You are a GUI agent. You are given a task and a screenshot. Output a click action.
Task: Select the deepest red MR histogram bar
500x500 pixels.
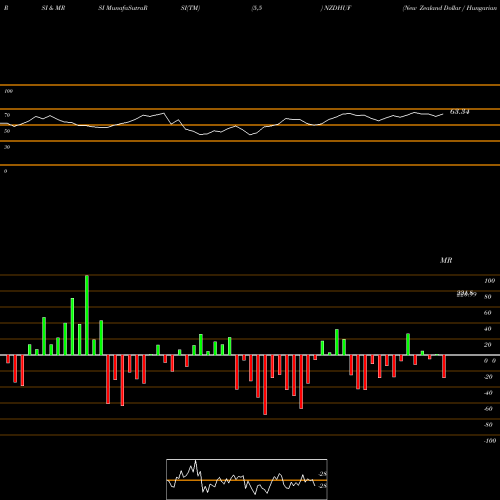(265, 385)
